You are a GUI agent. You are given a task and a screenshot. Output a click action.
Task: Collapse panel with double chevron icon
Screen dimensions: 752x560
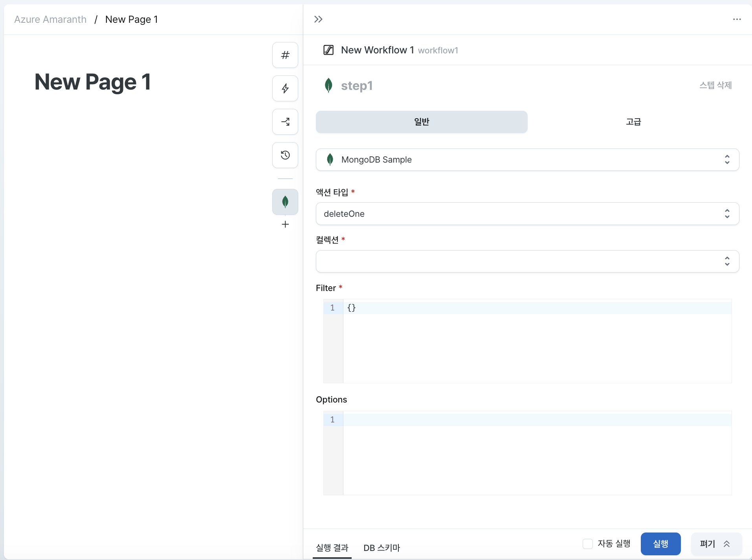tap(318, 19)
